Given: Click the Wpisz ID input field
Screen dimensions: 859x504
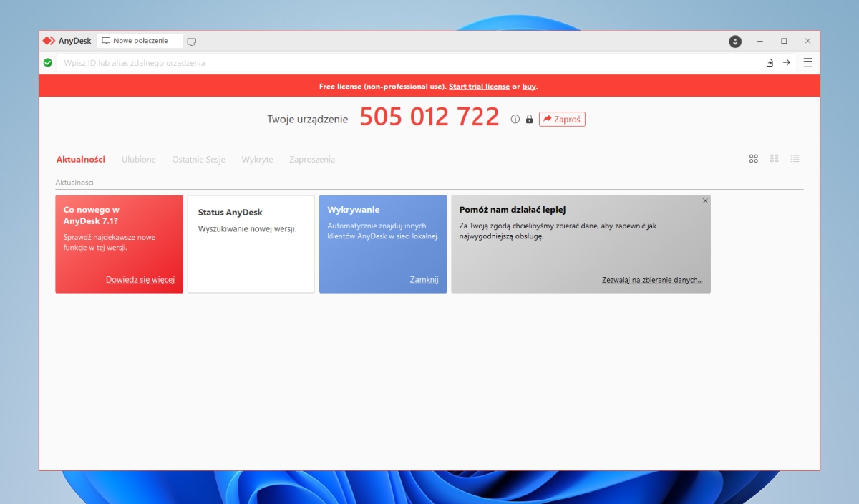Looking at the screenshot, I should click(x=286, y=62).
